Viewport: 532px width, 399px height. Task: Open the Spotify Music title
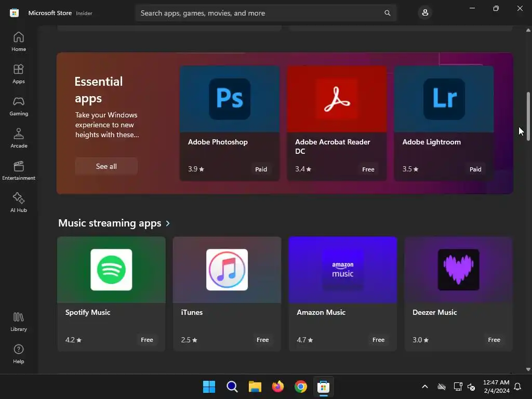click(x=88, y=312)
